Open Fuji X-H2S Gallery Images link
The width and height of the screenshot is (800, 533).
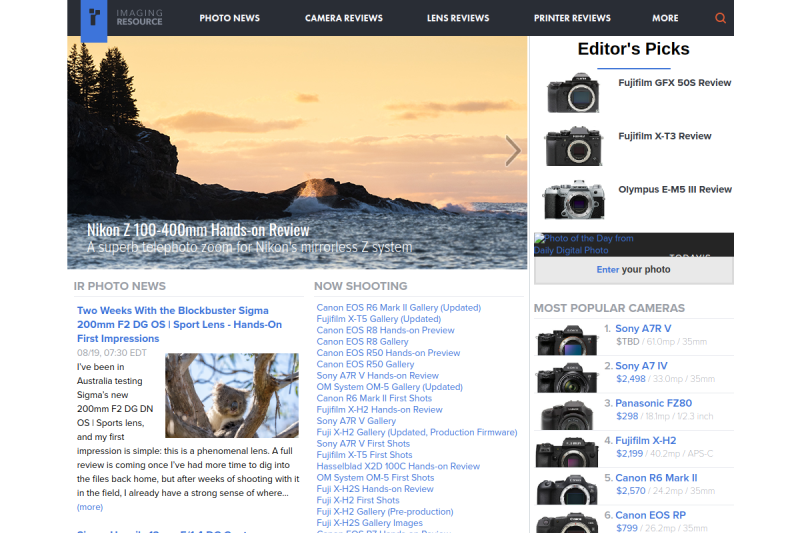(369, 523)
